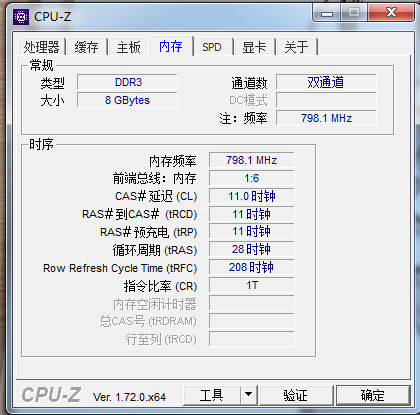Click the 28 时钟 tRAS value
The image size is (420, 415).
pyautogui.click(x=252, y=249)
